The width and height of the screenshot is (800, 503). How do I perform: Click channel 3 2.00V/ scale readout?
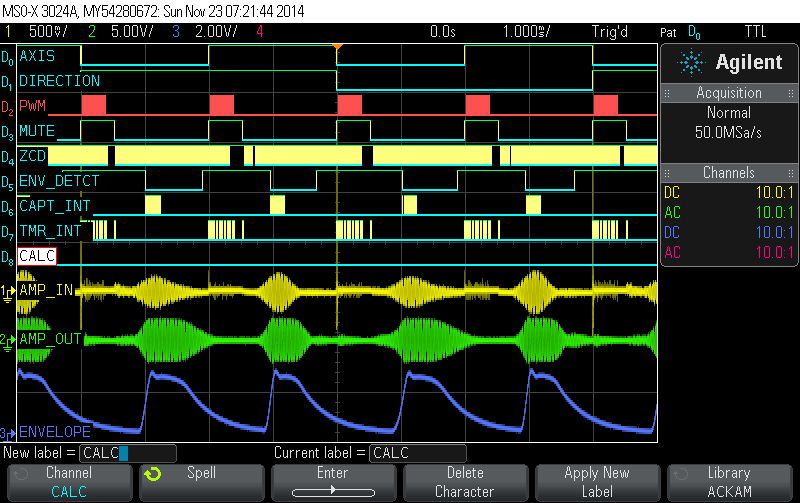click(x=216, y=32)
